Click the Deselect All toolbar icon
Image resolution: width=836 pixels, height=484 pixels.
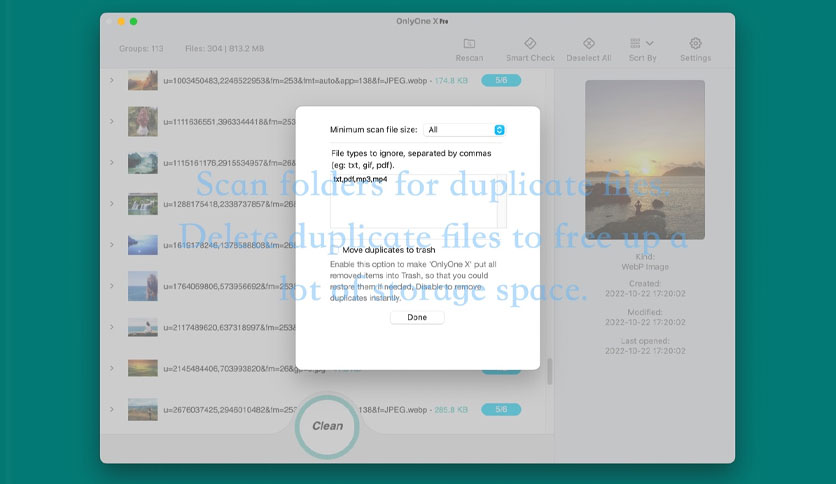[x=589, y=44]
